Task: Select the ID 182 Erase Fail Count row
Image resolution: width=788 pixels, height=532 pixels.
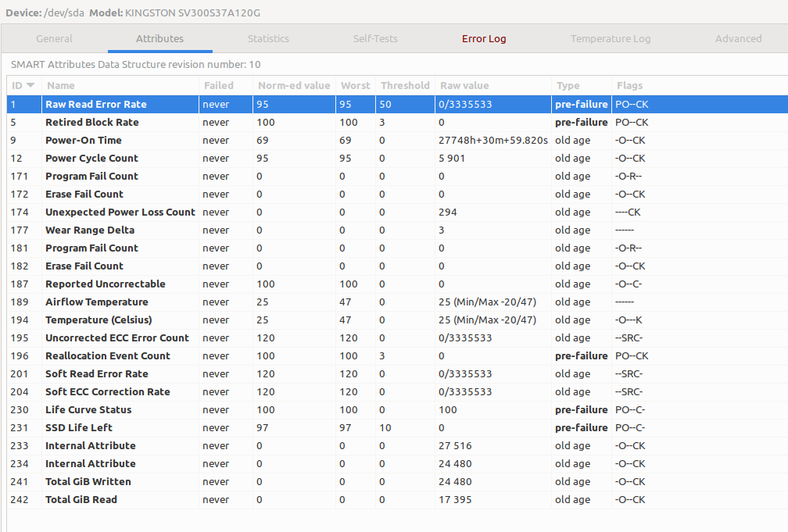Action: (x=397, y=266)
